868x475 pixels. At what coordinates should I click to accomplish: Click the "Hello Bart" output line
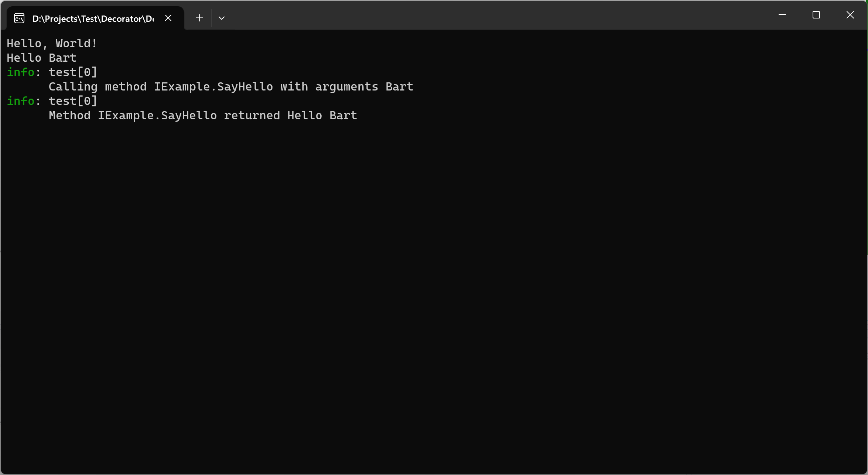coord(41,58)
